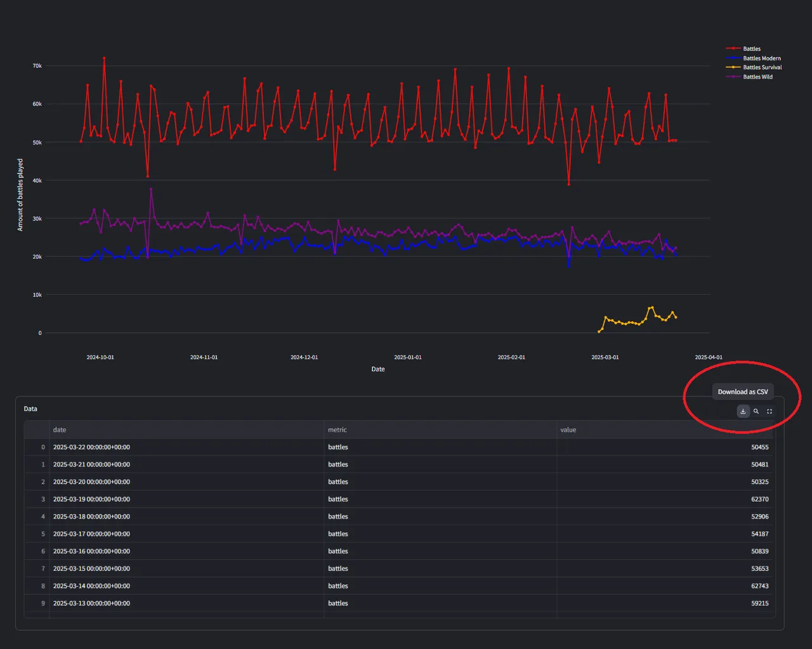Click the Date axis title

click(378, 369)
